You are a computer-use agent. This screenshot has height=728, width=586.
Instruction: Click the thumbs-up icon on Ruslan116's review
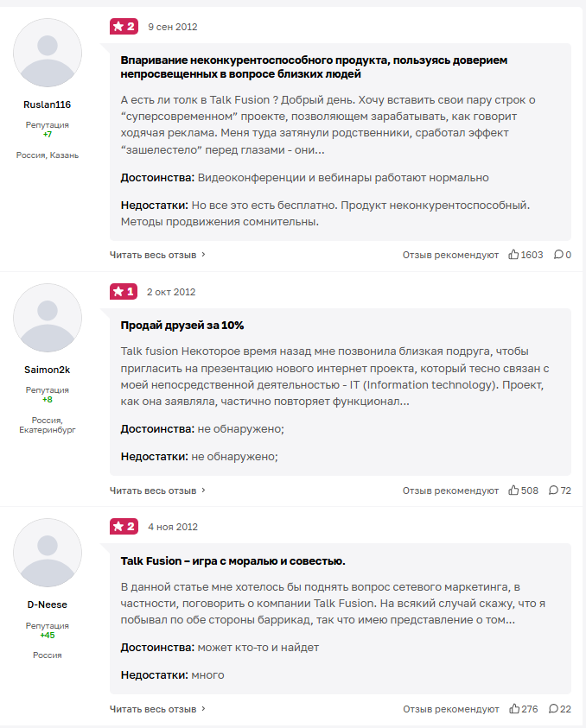point(513,255)
